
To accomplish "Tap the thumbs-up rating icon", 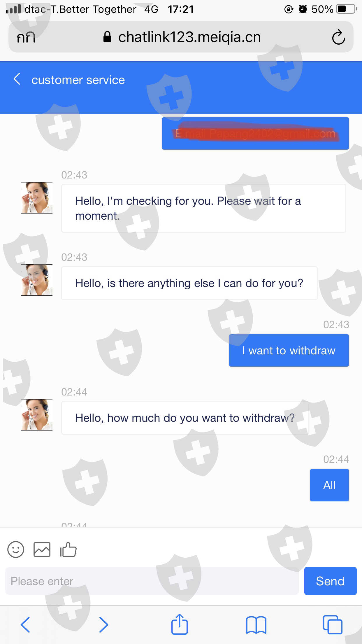I will 68,549.
